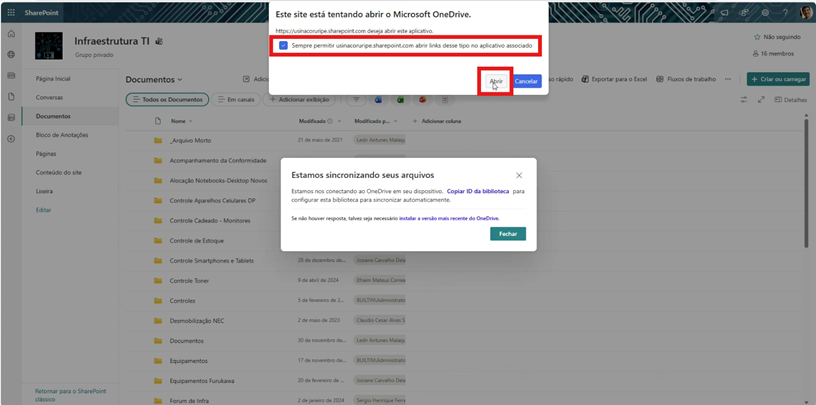
Task: Click the Fechar button in sync dialog
Action: point(508,234)
